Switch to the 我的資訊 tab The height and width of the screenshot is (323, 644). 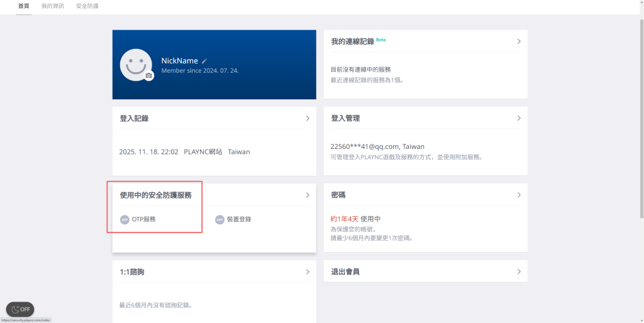53,6
